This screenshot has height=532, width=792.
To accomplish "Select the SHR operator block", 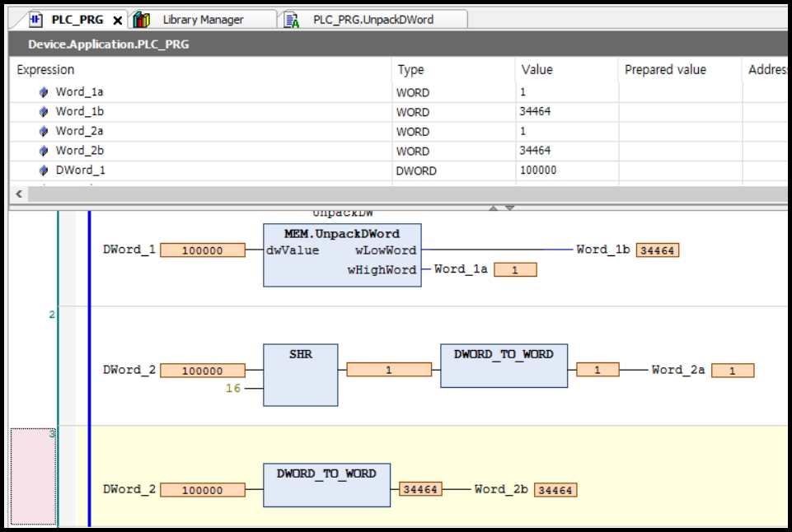I will (x=301, y=375).
